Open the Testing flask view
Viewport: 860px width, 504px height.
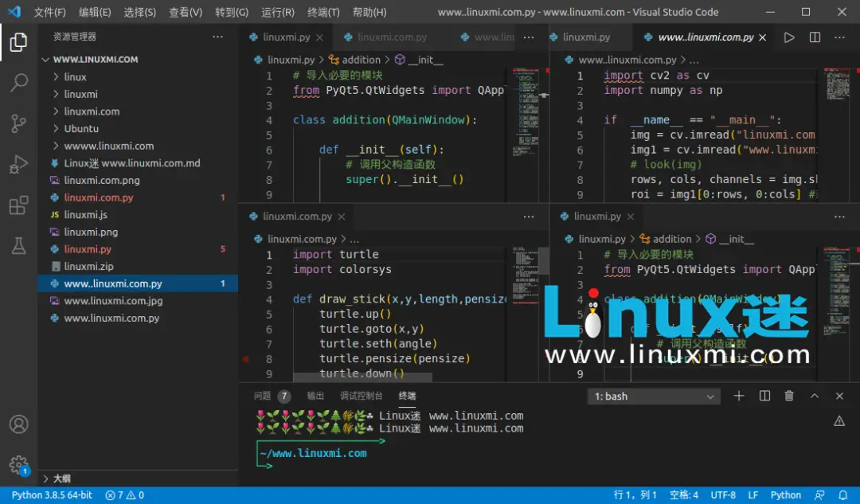click(18, 246)
